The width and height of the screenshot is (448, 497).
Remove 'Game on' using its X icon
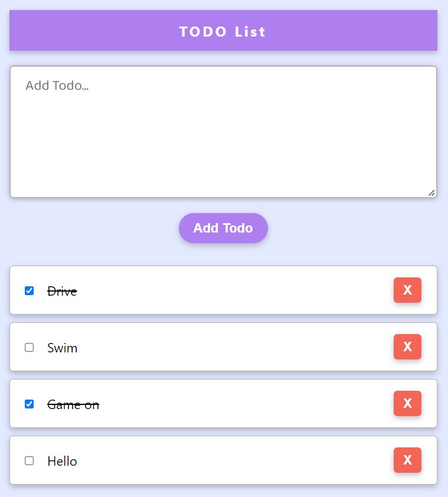pos(407,404)
